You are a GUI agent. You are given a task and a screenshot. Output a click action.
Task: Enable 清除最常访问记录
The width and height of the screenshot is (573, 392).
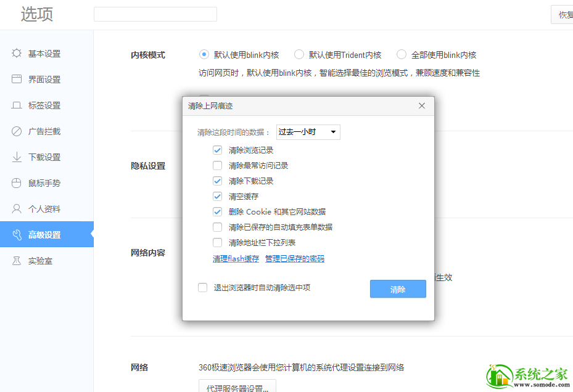click(218, 165)
